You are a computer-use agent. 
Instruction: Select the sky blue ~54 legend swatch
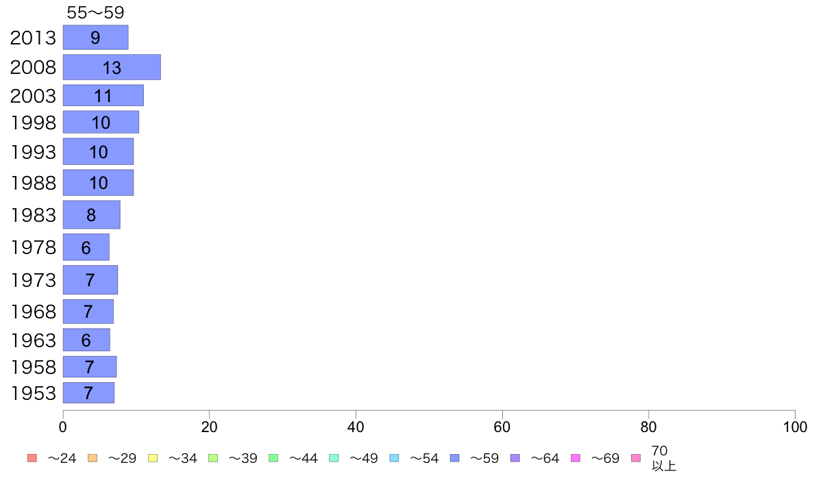394,458
